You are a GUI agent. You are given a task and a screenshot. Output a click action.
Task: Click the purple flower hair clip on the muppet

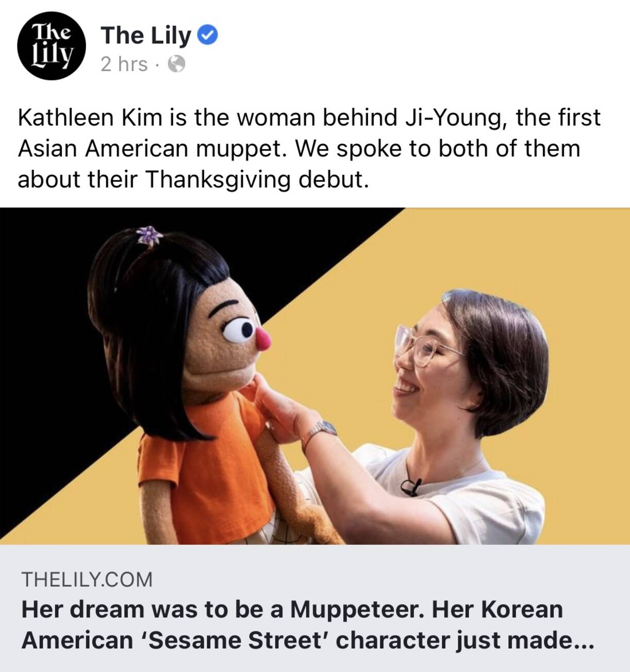(150, 235)
